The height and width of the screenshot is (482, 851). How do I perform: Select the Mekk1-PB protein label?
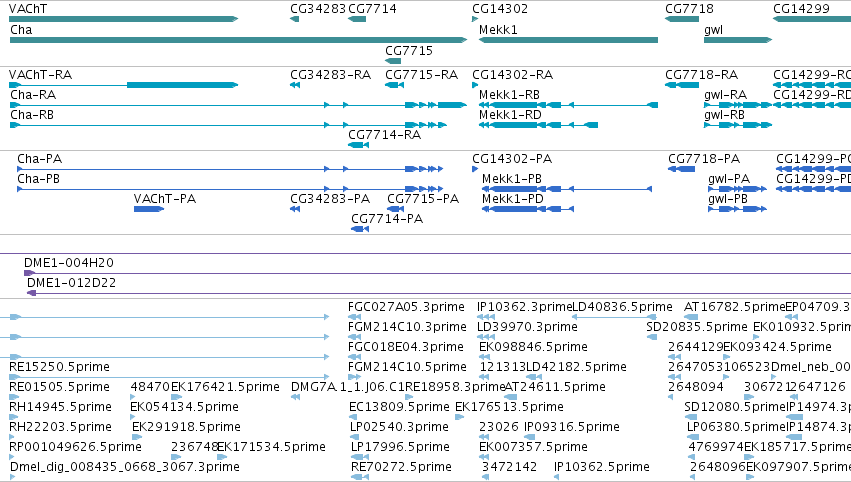[x=512, y=179]
